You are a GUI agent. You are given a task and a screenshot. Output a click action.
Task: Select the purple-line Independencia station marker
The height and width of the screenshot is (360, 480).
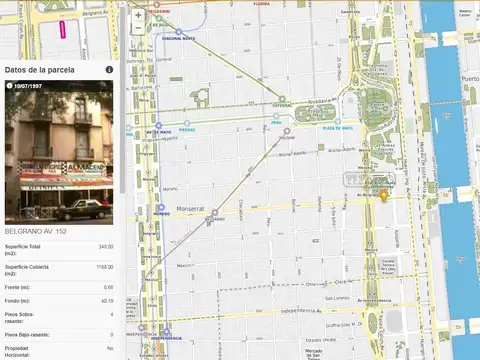click(x=141, y=328)
